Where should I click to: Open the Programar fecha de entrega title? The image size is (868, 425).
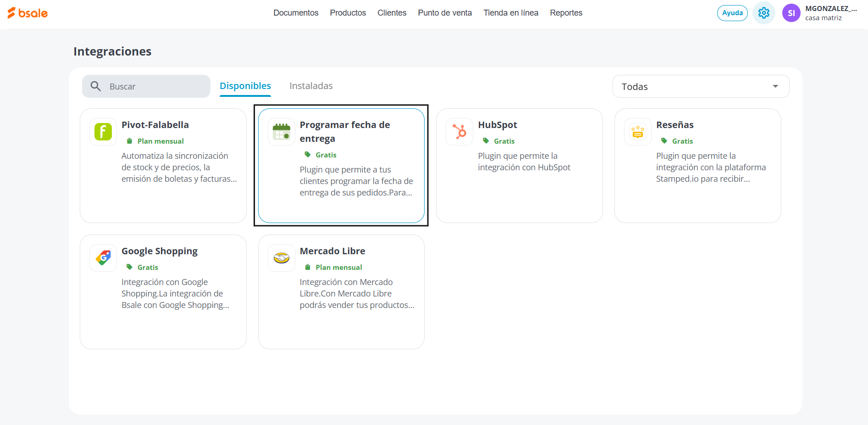pyautogui.click(x=345, y=132)
